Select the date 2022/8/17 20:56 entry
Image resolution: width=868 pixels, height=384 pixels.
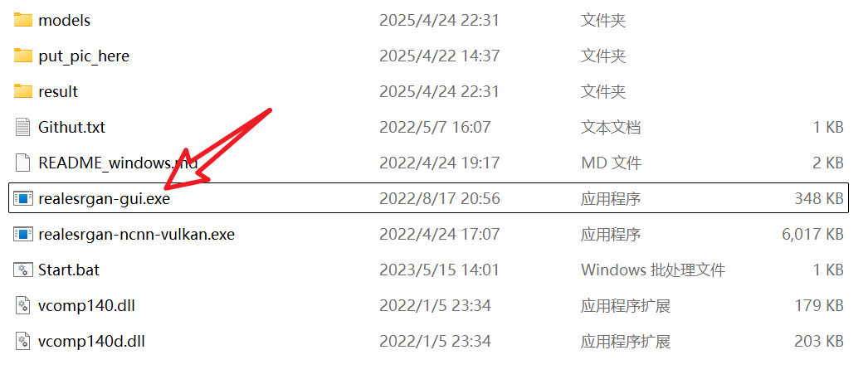point(440,199)
